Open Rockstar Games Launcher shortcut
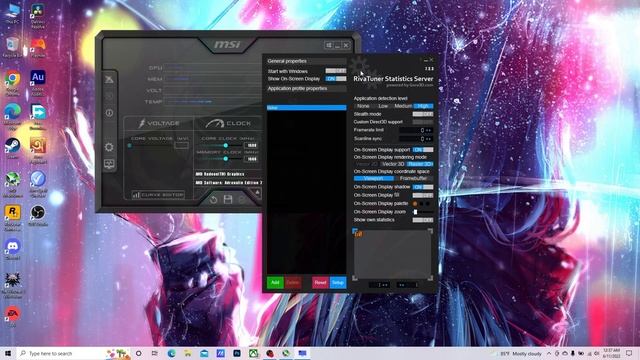The image size is (640, 360). point(13,218)
